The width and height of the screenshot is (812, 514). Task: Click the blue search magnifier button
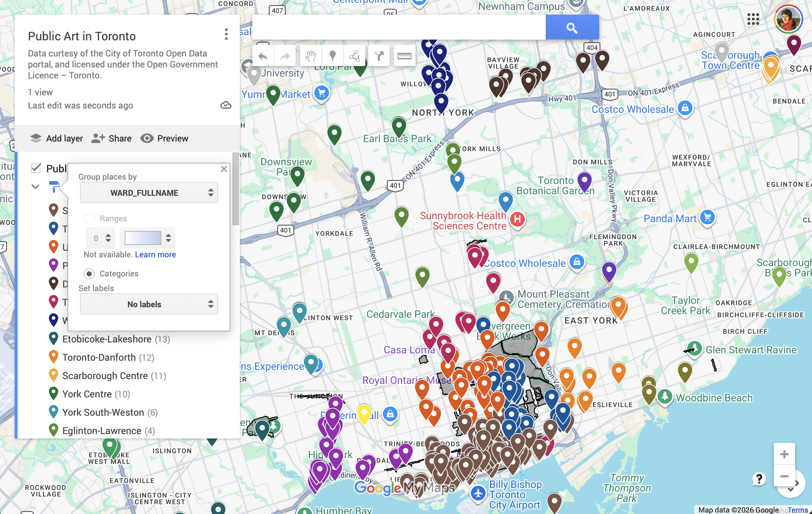pos(572,27)
